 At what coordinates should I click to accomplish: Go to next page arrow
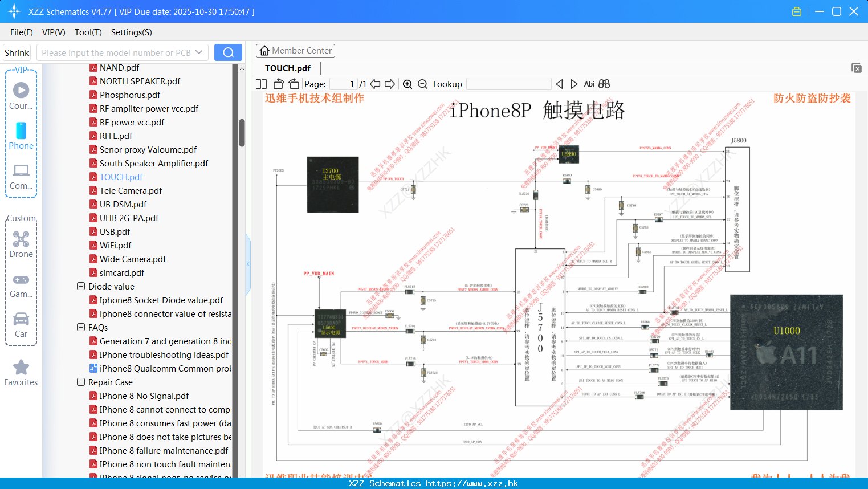(390, 84)
